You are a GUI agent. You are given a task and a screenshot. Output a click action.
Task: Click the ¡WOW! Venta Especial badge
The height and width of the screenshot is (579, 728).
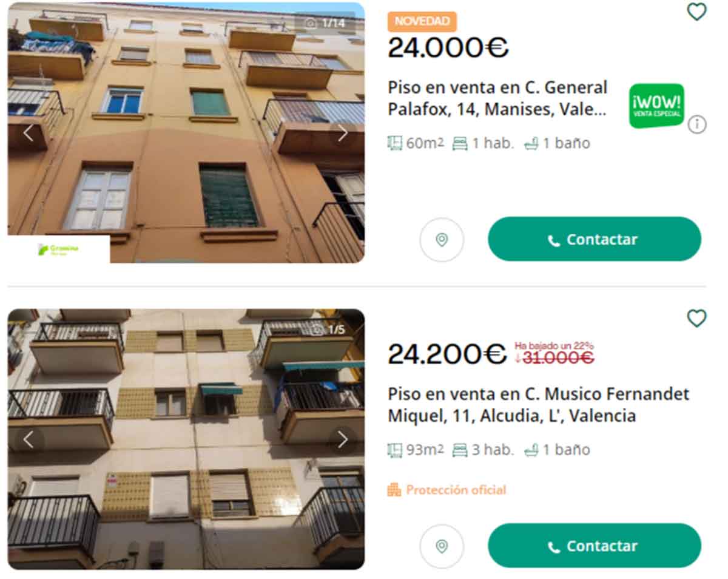(x=656, y=106)
